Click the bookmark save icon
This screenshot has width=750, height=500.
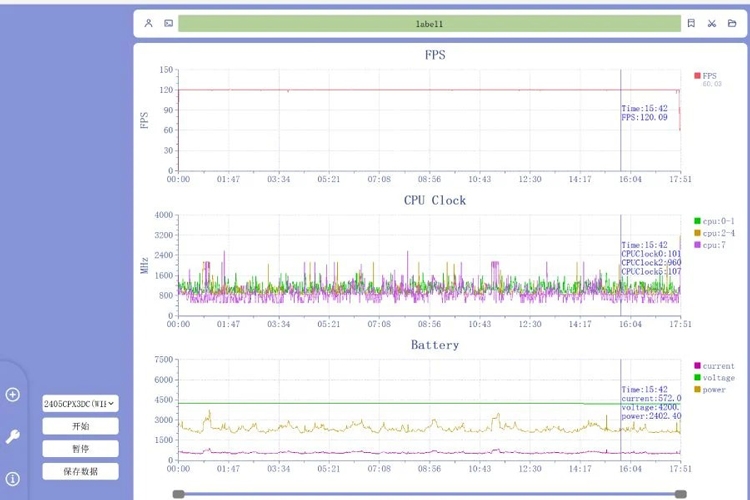click(x=691, y=23)
